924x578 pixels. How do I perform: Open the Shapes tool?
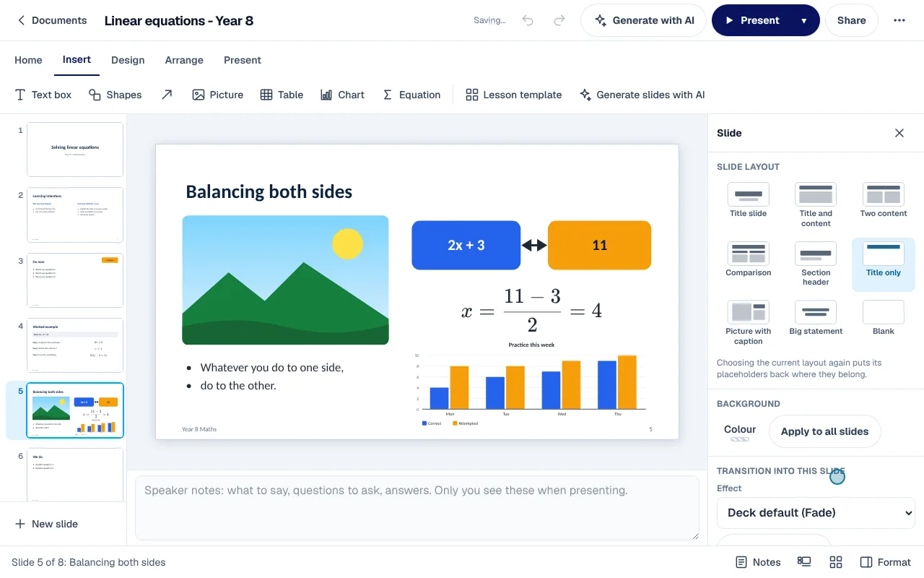pyautogui.click(x=115, y=95)
